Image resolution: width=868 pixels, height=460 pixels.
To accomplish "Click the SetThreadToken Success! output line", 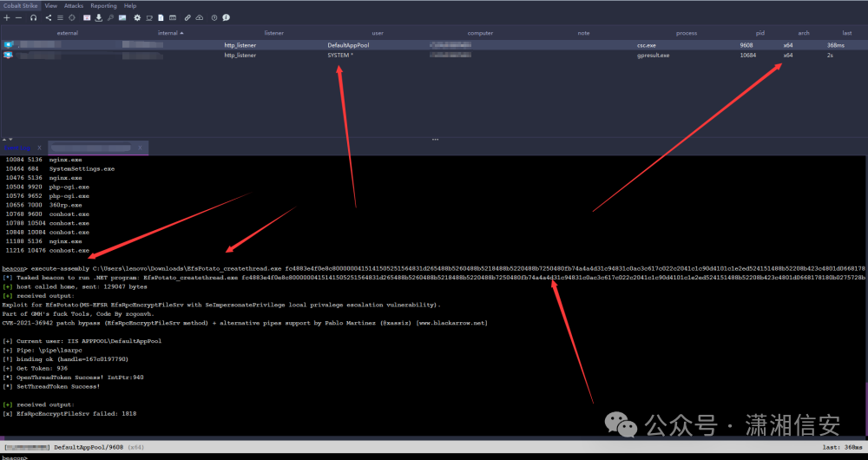I will (51, 386).
